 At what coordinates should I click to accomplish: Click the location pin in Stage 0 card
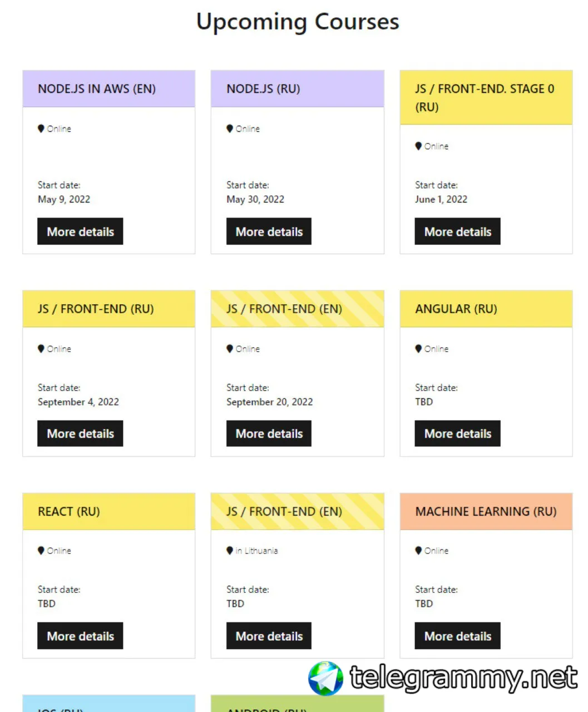(418, 146)
